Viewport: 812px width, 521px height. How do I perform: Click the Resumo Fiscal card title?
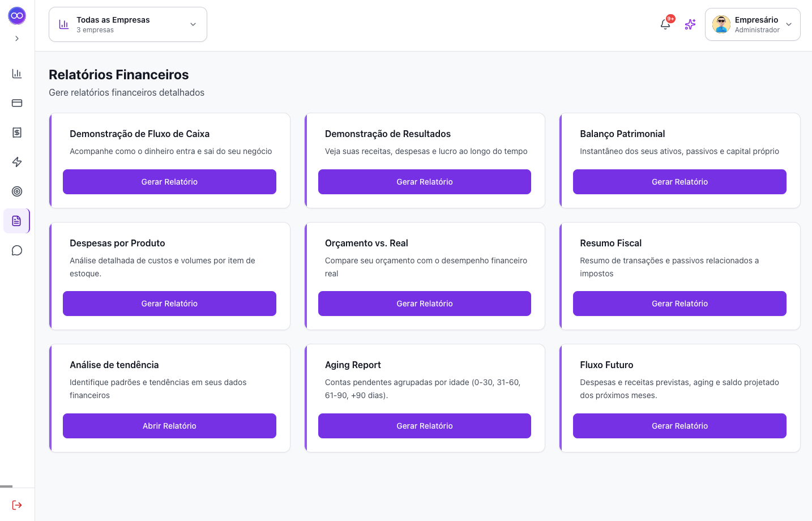610,243
